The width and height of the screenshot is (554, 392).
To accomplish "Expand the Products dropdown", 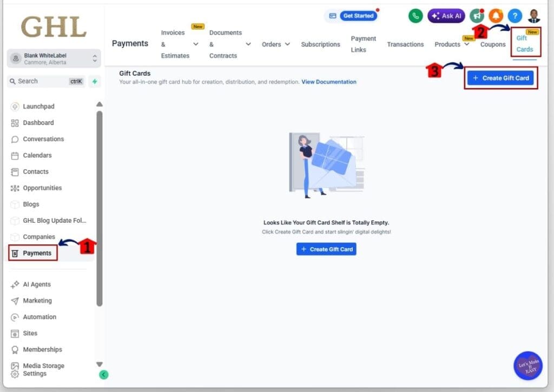I will pyautogui.click(x=451, y=44).
